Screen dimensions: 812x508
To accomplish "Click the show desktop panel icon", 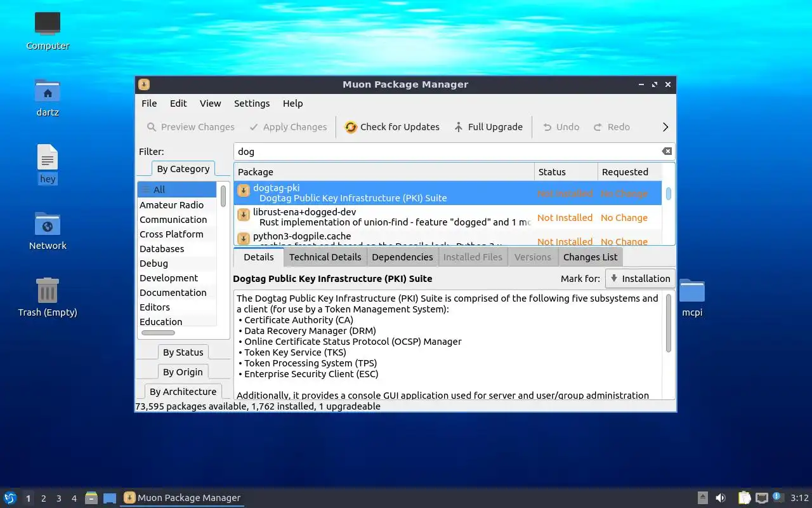I will [110, 498].
